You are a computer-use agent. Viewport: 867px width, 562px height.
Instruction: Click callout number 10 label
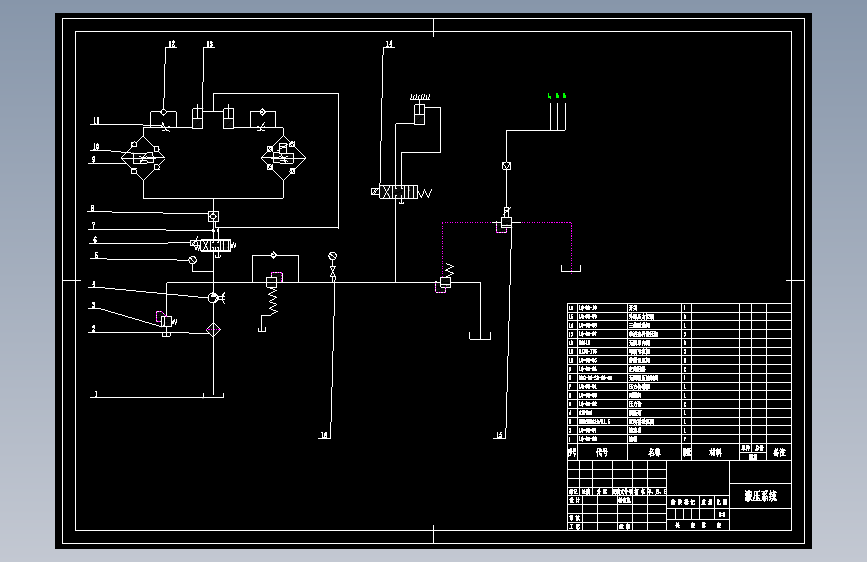point(96,147)
